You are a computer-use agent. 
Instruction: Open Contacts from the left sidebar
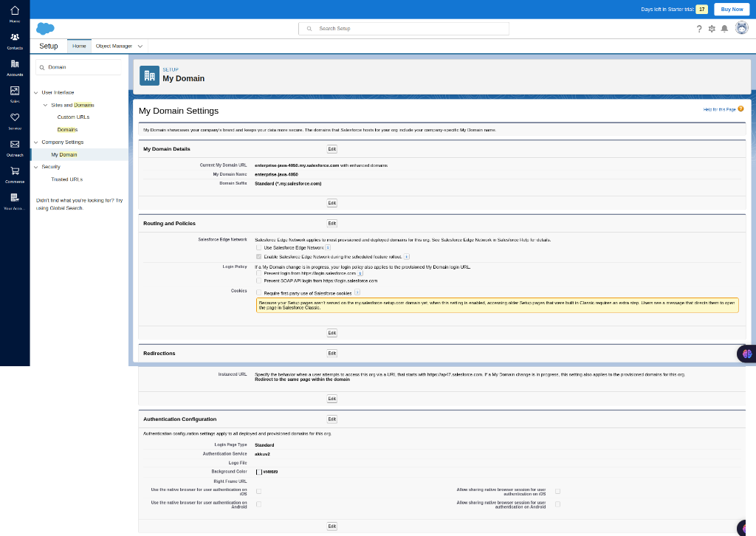[15, 38]
